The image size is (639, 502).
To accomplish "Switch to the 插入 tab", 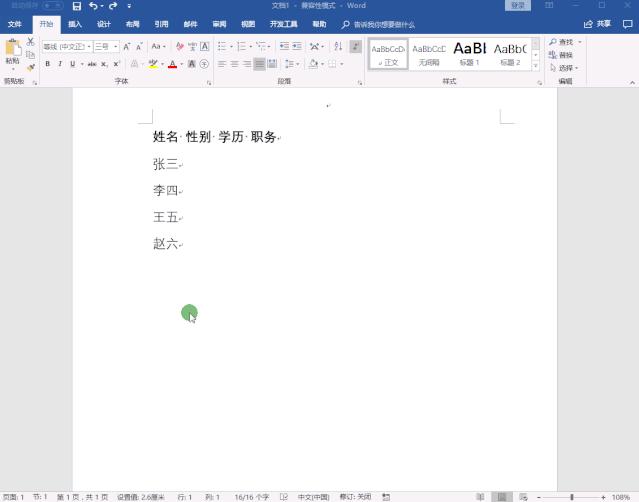I will [75, 24].
